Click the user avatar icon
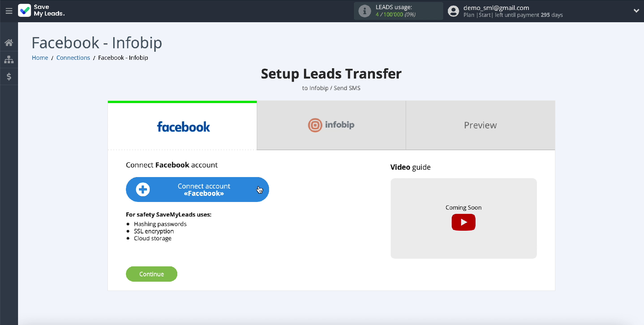The height and width of the screenshot is (325, 644). pos(453,11)
